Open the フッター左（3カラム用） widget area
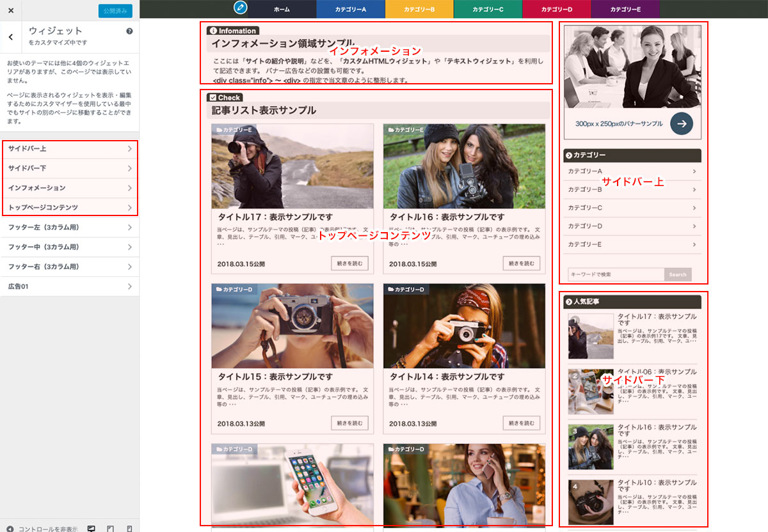 coord(70,228)
